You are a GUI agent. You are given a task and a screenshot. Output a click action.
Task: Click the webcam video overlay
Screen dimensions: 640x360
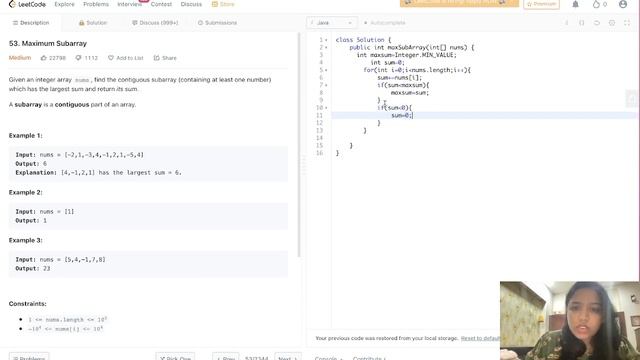click(x=570, y=320)
